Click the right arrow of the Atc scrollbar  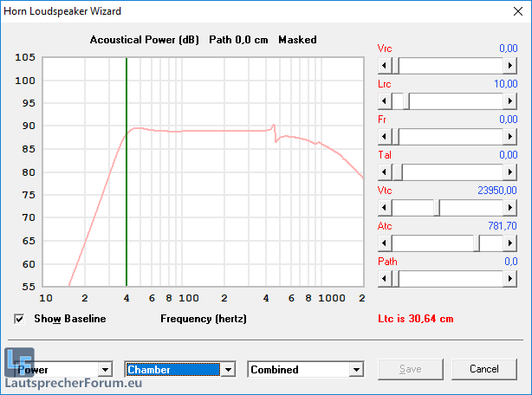point(509,243)
